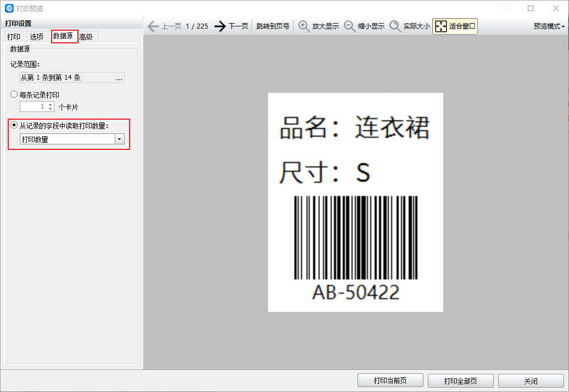The image size is (569, 392).
Task: Click the zoom in magnifier icon
Action: click(304, 26)
